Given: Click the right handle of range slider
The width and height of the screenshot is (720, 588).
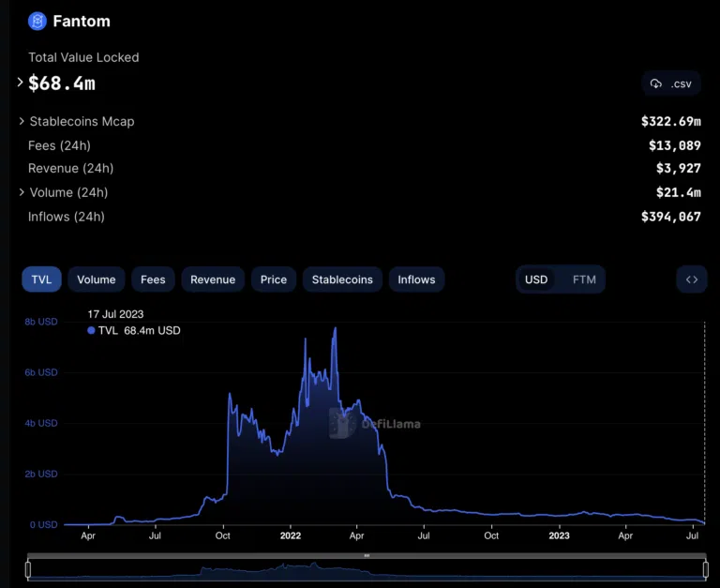Looking at the screenshot, I should [x=706, y=568].
